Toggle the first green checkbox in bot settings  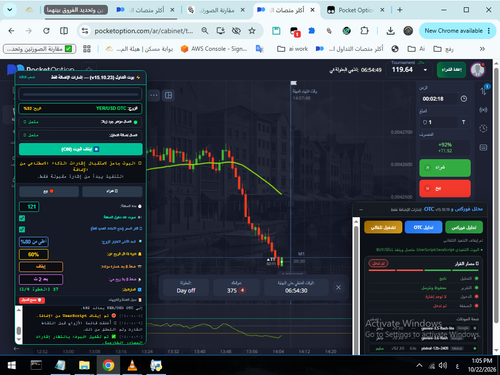(x=22, y=218)
